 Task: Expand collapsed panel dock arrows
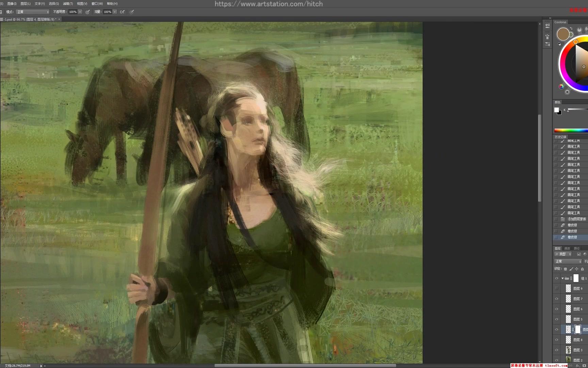click(x=550, y=18)
